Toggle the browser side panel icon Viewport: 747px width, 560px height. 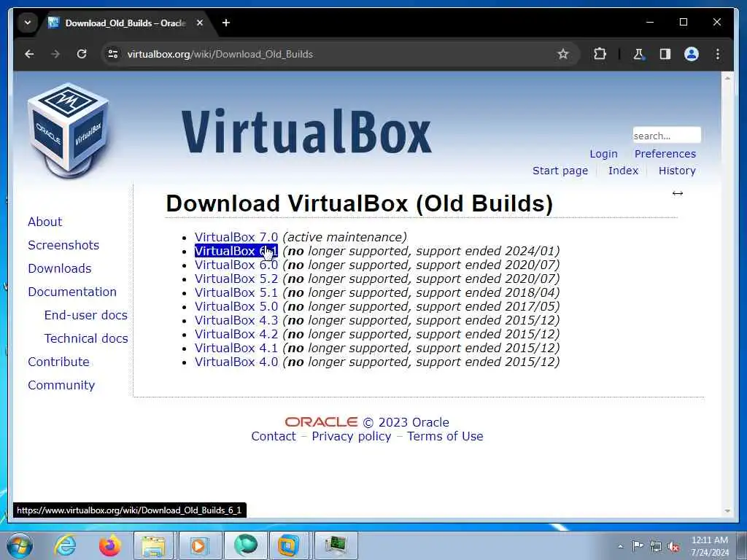665,54
